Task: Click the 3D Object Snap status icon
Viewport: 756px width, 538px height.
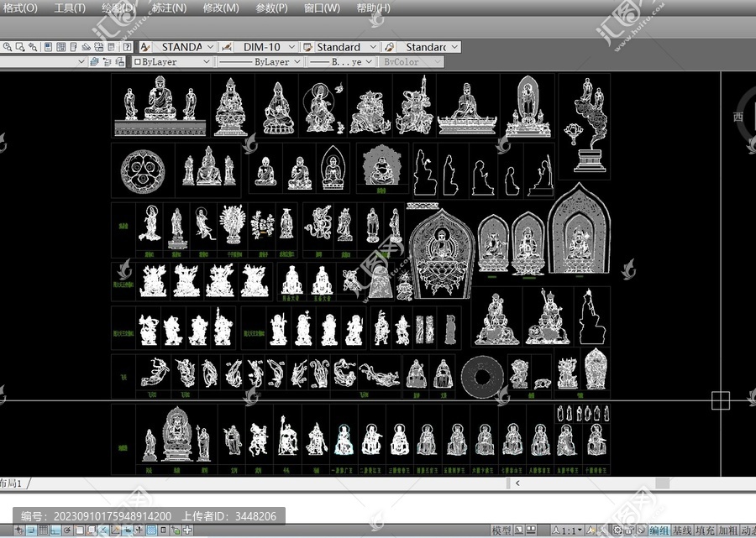Action: coord(91,530)
